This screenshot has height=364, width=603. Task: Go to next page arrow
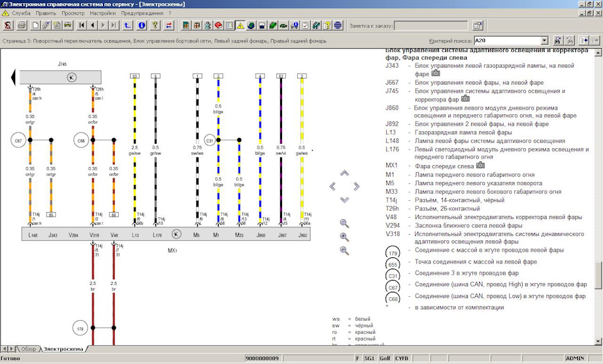(103, 26)
